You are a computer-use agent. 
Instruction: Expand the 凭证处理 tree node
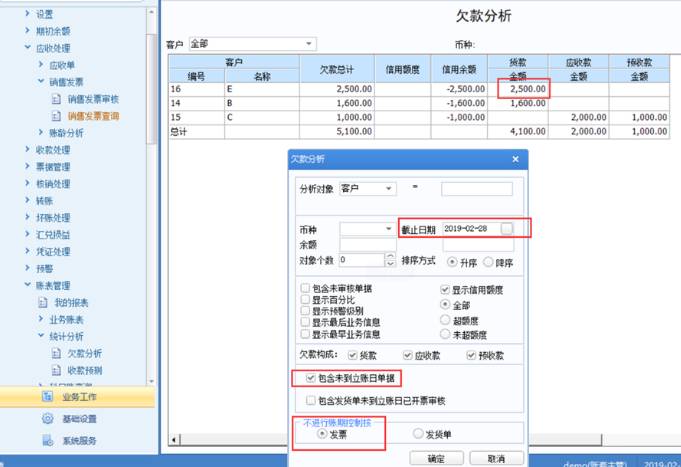coord(27,251)
